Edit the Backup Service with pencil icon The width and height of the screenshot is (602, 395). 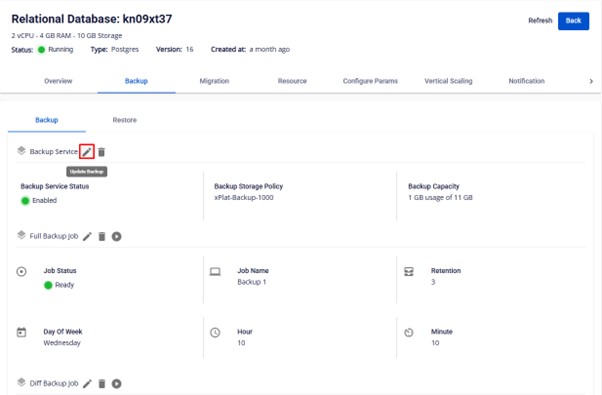click(x=87, y=152)
